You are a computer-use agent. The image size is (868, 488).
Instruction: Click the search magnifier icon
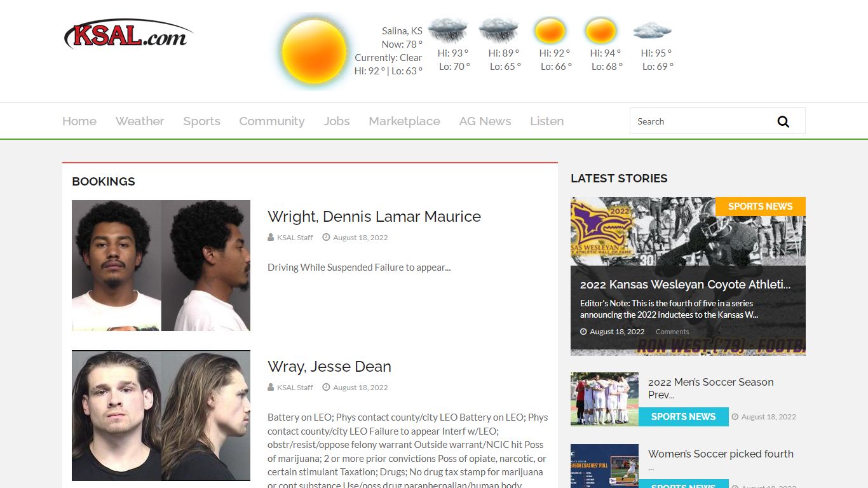[783, 121]
